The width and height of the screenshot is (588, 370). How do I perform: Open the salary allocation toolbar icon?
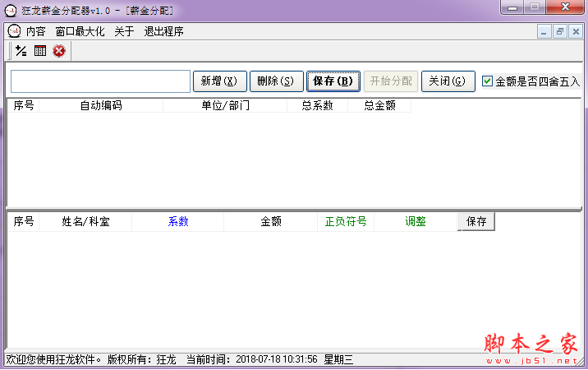[21, 51]
